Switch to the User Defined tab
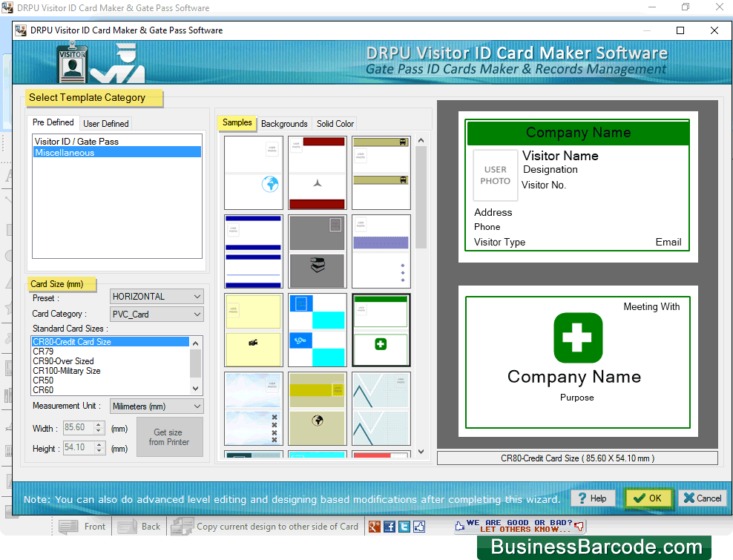This screenshot has height=560, width=733. tap(106, 124)
